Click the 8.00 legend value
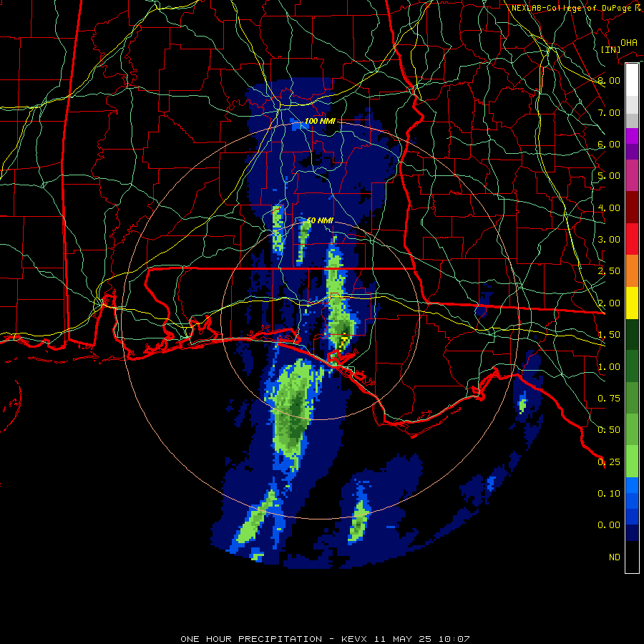 609,80
